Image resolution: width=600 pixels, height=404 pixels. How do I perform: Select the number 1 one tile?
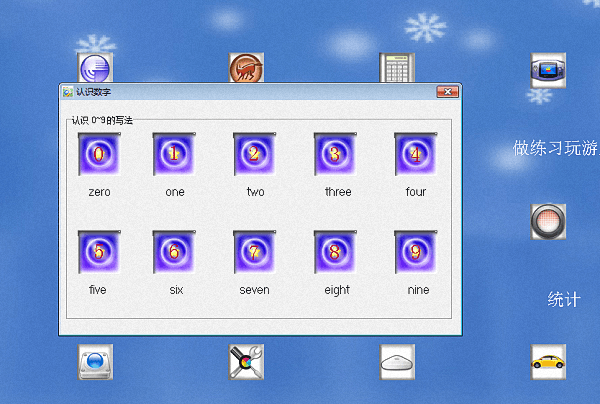(x=174, y=155)
